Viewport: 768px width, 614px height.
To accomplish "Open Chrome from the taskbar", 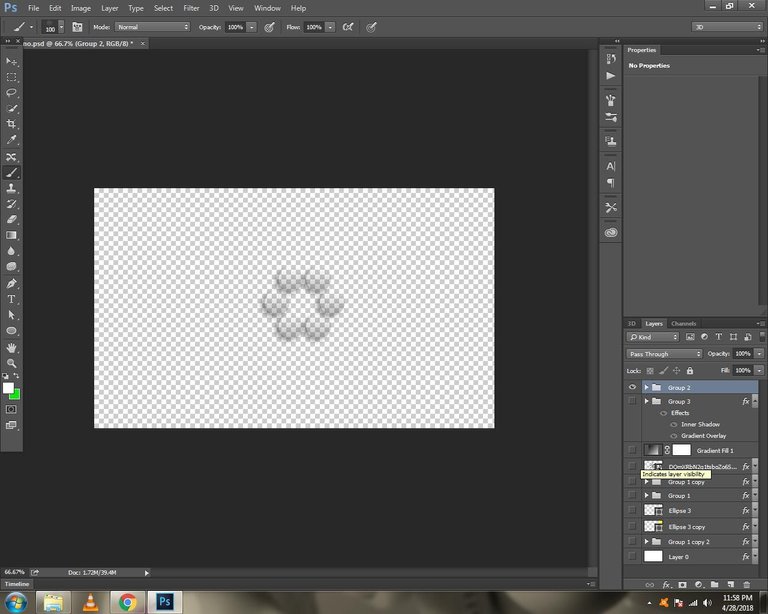I will (127, 602).
